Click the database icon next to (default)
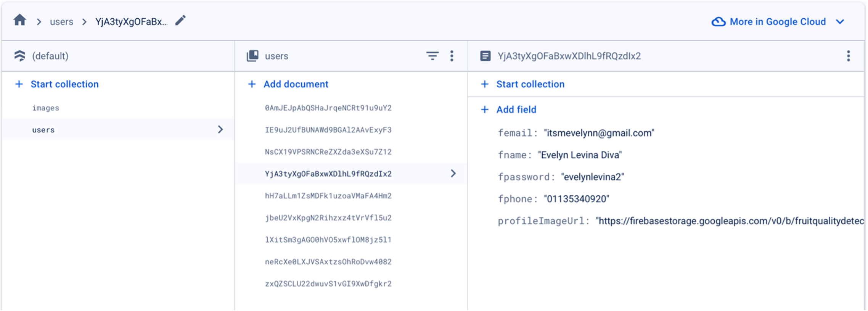868x311 pixels. click(20, 56)
